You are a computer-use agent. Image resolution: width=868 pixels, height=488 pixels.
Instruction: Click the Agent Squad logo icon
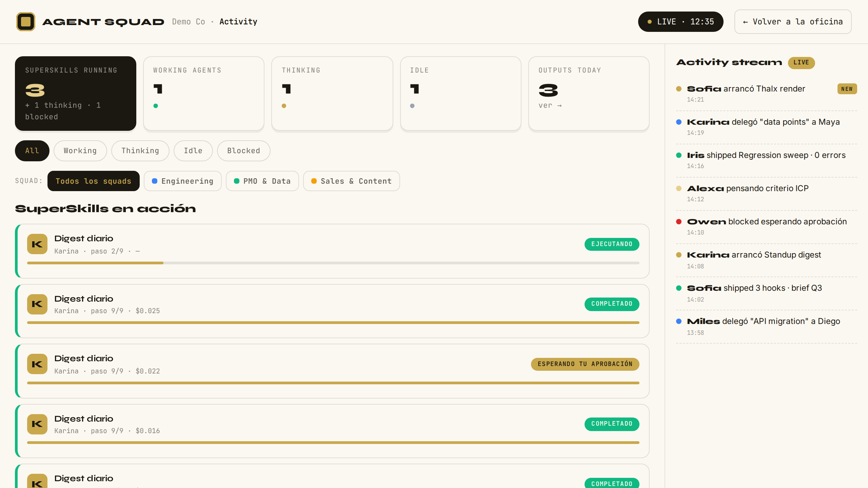point(26,22)
